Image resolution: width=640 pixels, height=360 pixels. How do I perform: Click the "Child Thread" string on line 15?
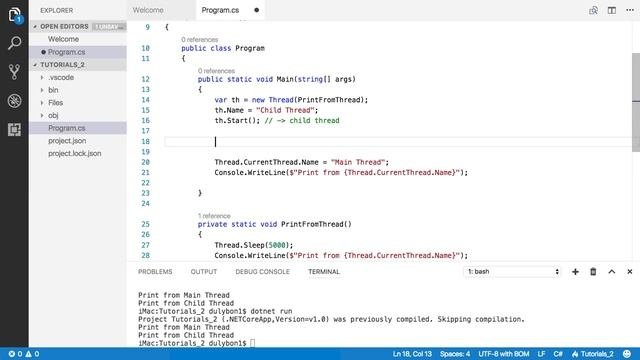tap(285, 110)
